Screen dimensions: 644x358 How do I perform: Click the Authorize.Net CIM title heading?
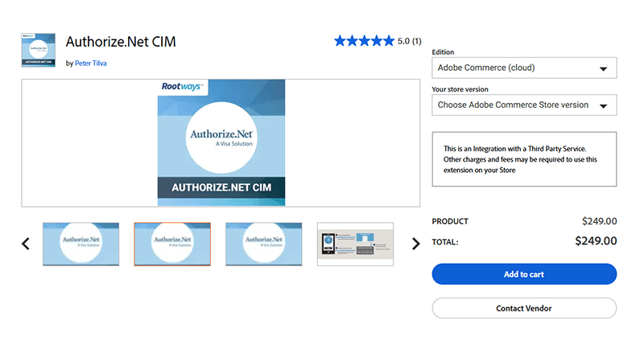(x=121, y=42)
